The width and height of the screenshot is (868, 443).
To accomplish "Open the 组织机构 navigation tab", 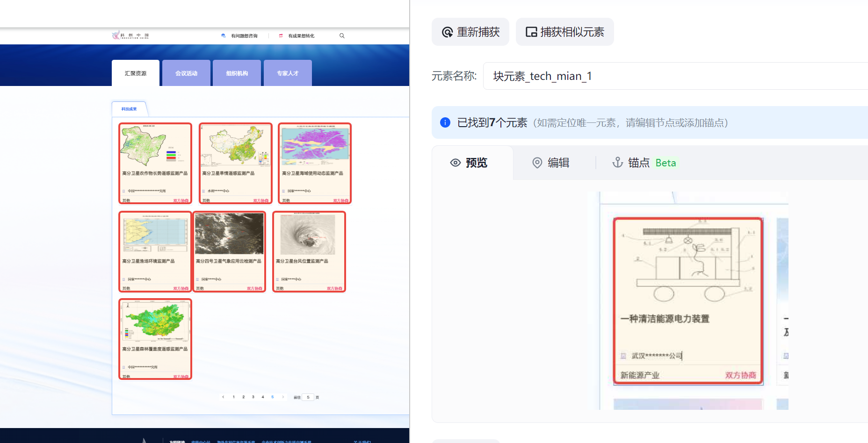I will tap(237, 73).
